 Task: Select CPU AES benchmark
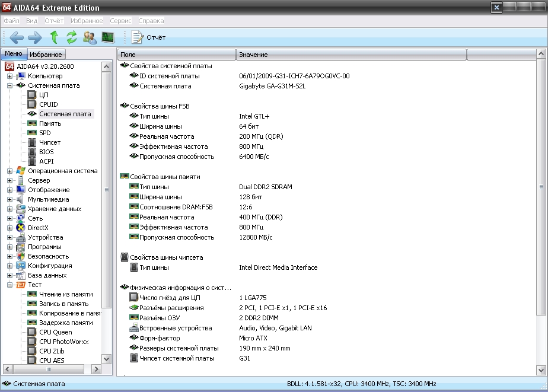click(x=52, y=360)
